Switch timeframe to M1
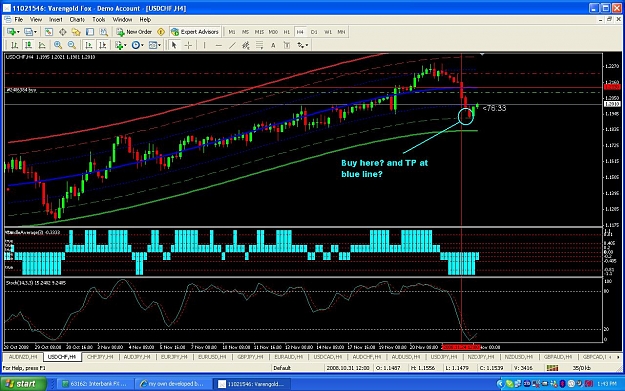The height and width of the screenshot is (391, 625). pos(232,32)
